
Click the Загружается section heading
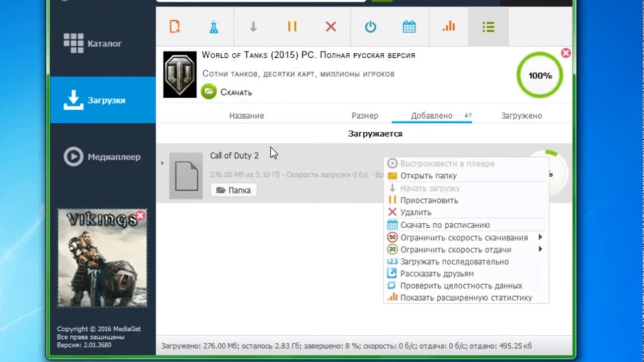coord(375,134)
